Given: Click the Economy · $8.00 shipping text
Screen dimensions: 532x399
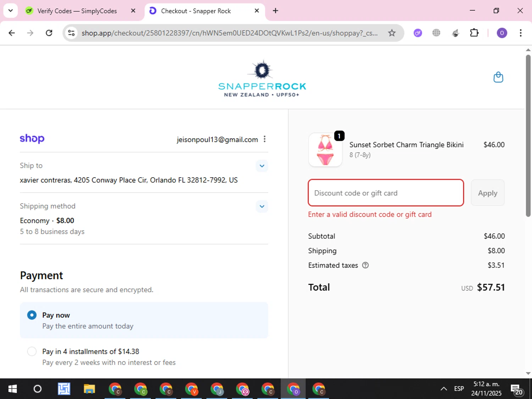Looking at the screenshot, I should [x=47, y=221].
